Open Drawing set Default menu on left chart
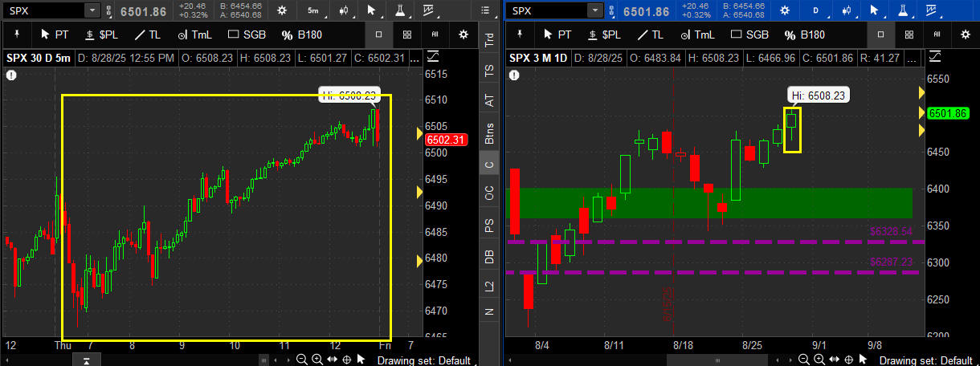Viewport: 980px width, 366px height. coord(425,360)
